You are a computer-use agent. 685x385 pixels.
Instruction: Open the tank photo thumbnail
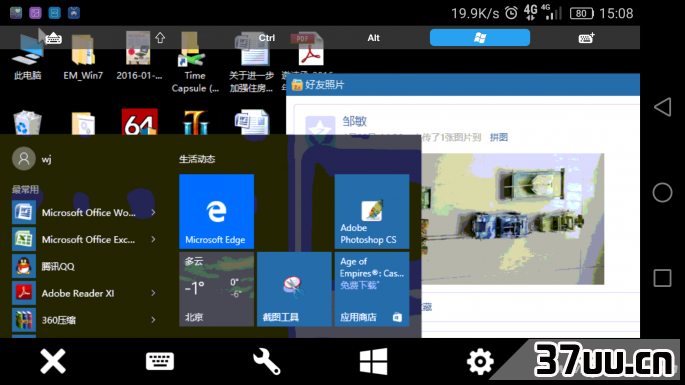click(x=512, y=219)
